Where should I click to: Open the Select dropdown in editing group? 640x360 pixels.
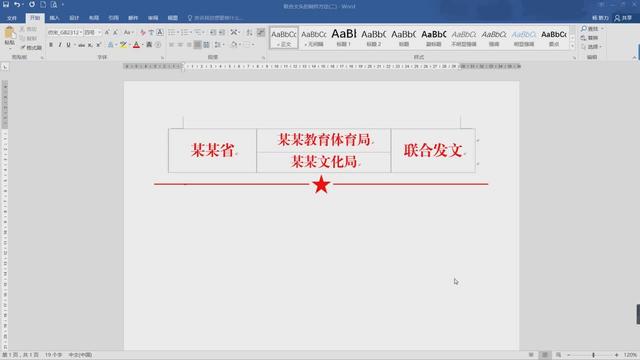(x=591, y=47)
